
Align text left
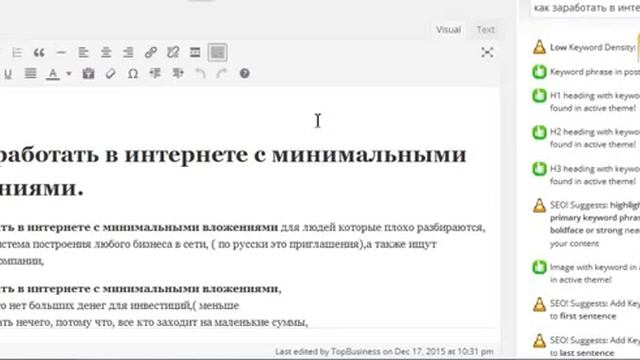[83, 53]
